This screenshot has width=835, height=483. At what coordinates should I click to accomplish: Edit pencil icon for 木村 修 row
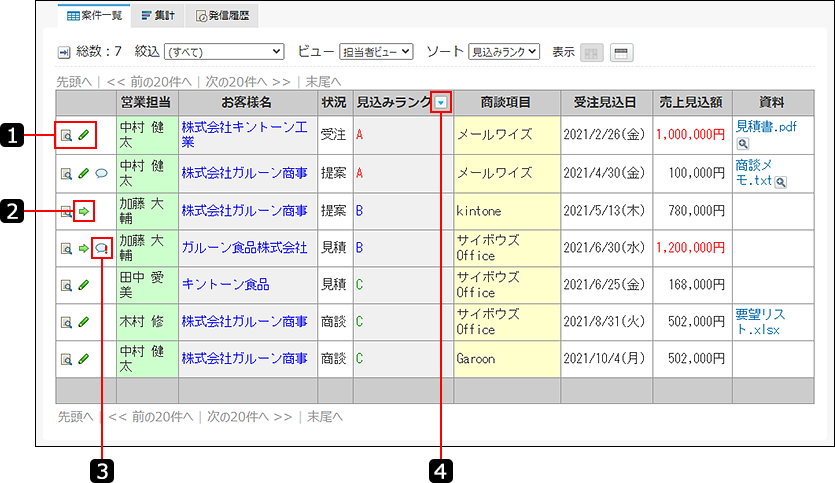pyautogui.click(x=84, y=322)
